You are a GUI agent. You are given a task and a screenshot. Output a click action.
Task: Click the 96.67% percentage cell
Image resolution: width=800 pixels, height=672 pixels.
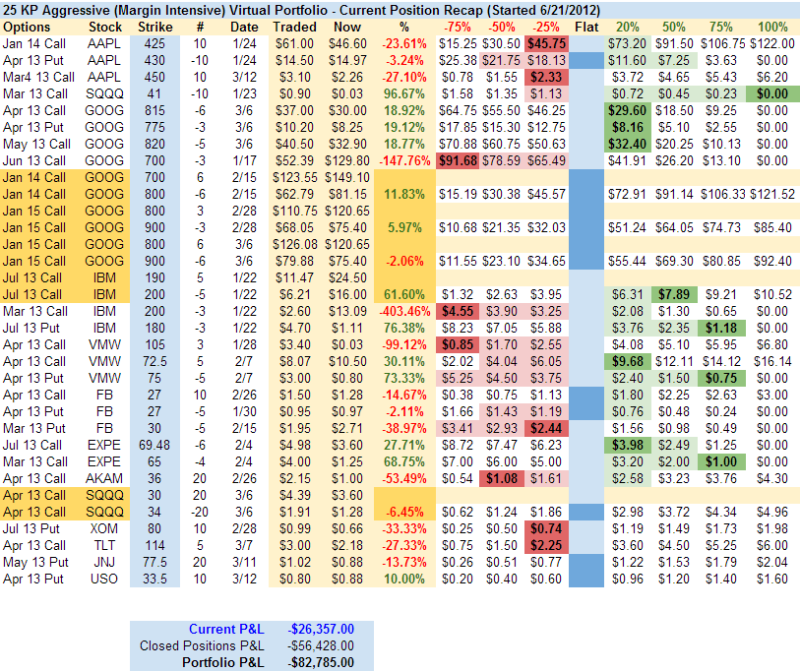404,93
